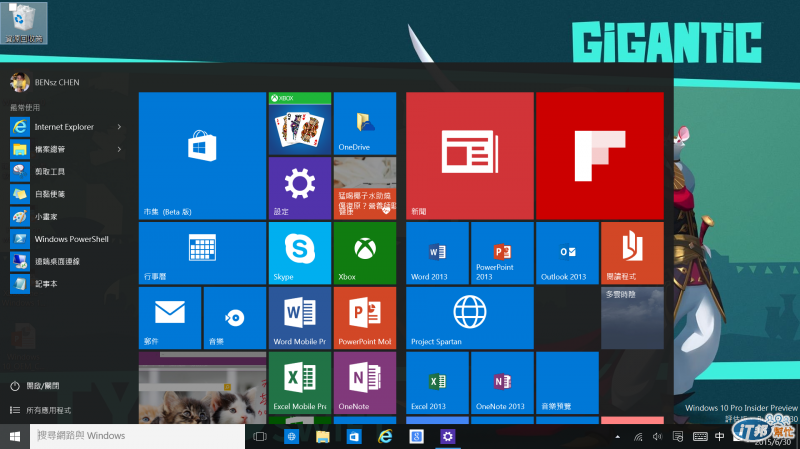
Task: Launch Word Mobile Preview tile
Action: click(x=300, y=318)
